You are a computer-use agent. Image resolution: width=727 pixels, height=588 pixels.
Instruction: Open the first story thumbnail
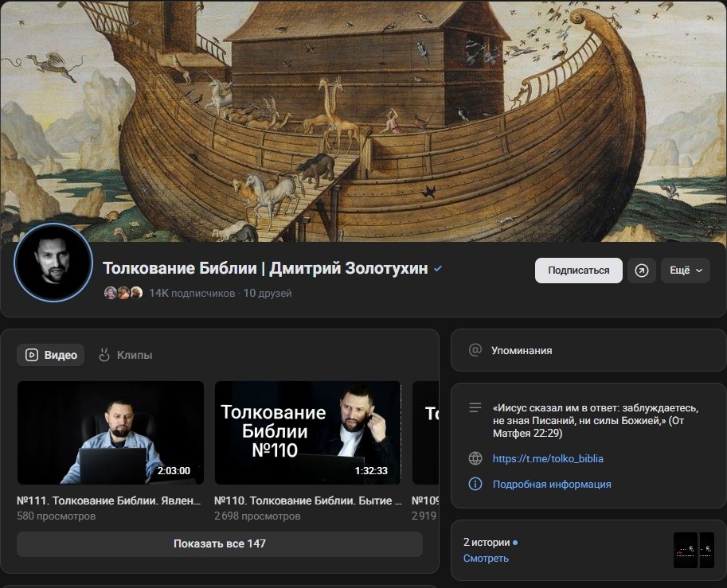coord(686,550)
